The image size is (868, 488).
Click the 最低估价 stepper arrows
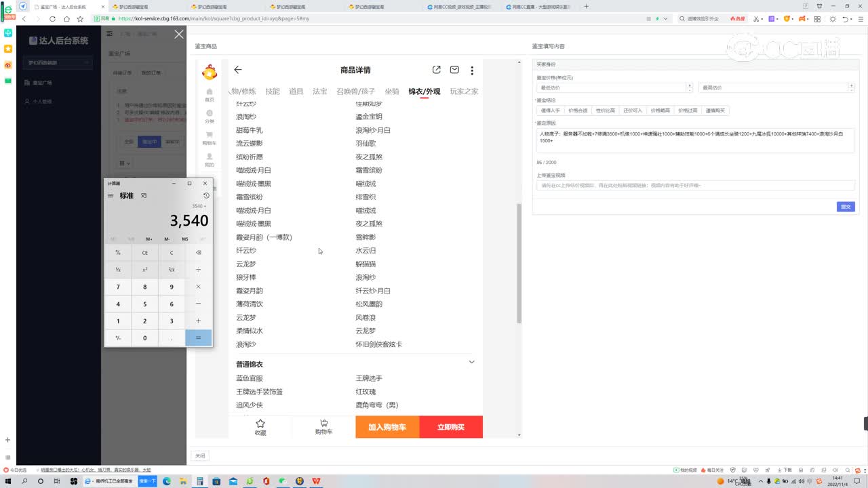point(690,87)
